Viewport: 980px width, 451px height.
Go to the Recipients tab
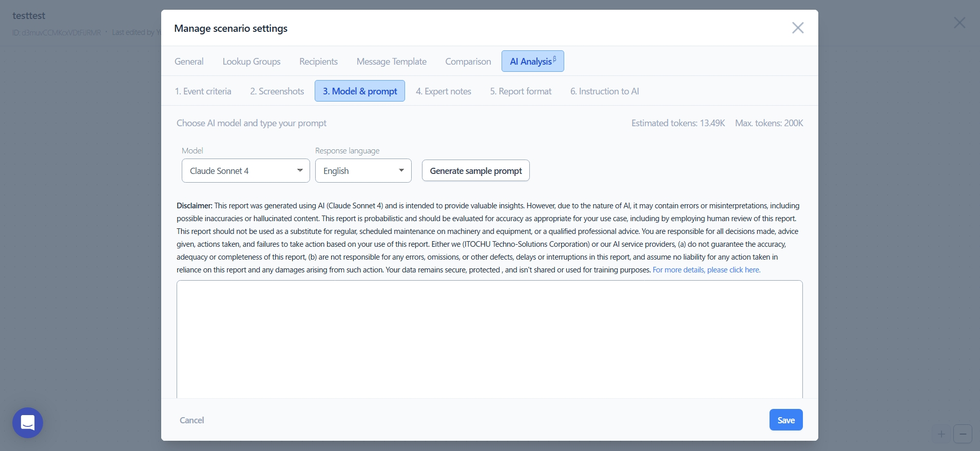coord(318,62)
